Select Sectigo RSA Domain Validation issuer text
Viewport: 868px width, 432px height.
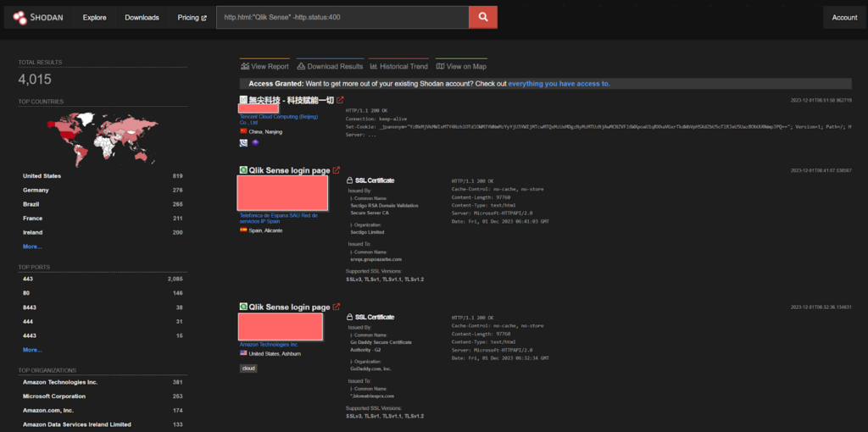(384, 208)
